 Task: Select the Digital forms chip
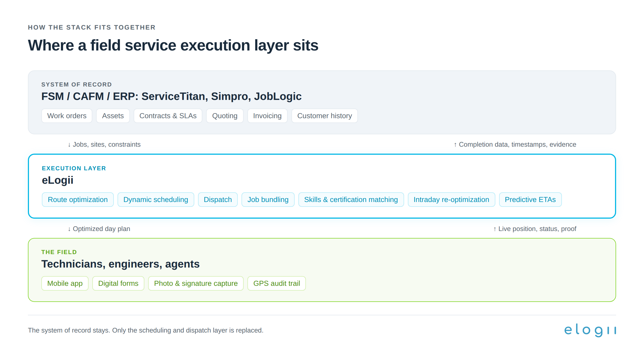[x=118, y=283]
